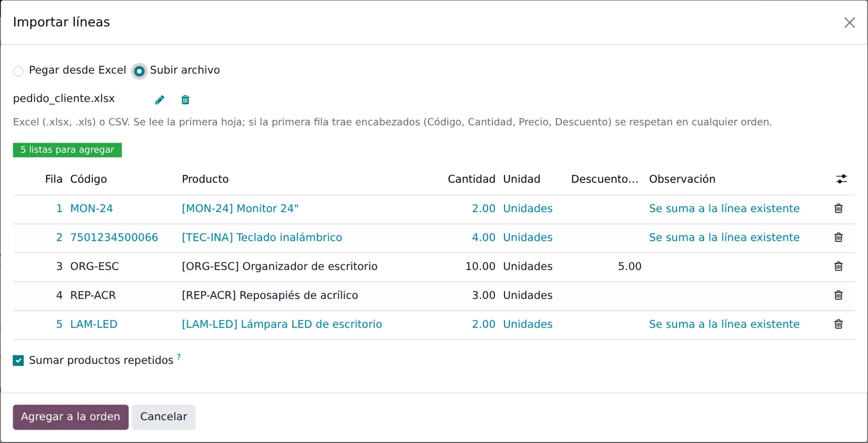
Task: Close the Importar líneas dialog
Action: [850, 22]
